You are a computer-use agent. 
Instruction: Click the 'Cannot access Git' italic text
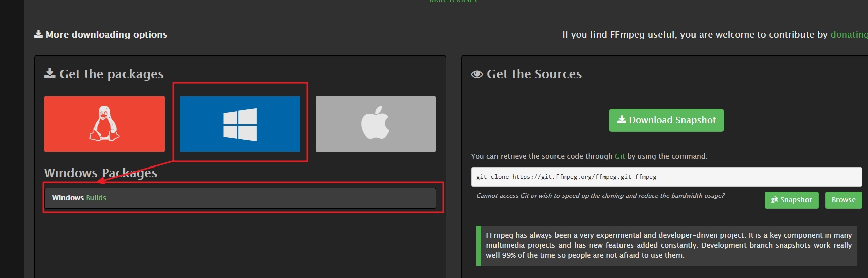[x=600, y=196]
